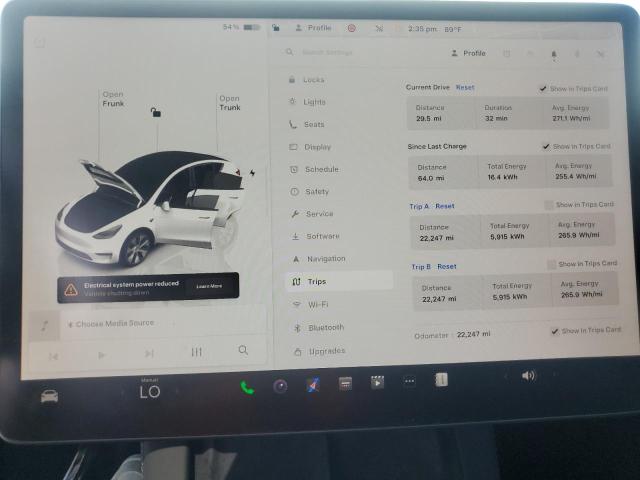
Task: Open the dashcam camera app
Action: (x=280, y=386)
